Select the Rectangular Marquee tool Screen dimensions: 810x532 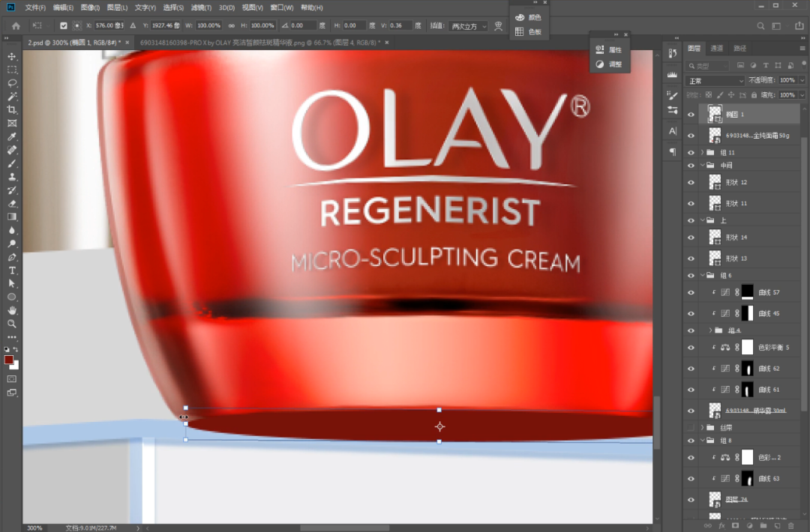click(12, 70)
